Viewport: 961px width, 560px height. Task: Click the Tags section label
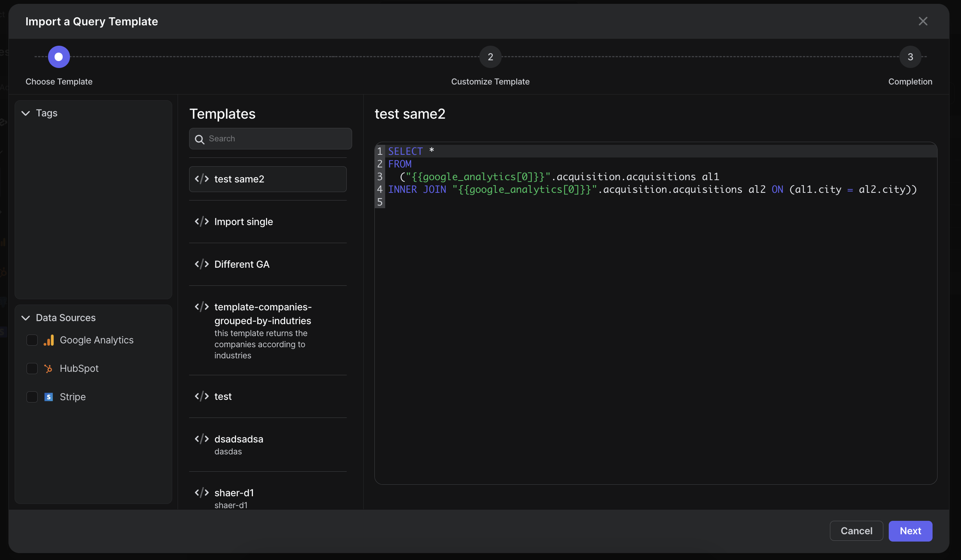click(x=47, y=113)
